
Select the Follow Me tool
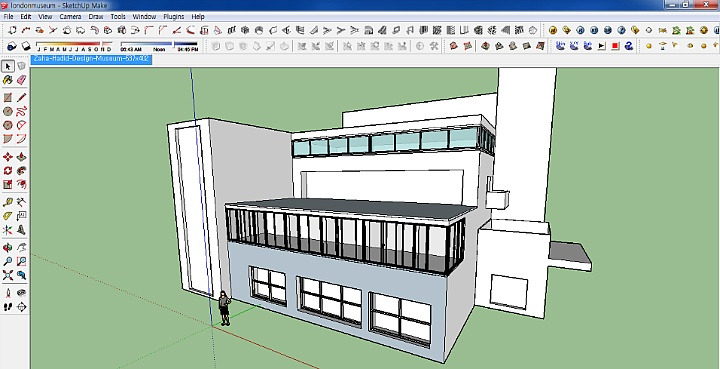[x=22, y=171]
